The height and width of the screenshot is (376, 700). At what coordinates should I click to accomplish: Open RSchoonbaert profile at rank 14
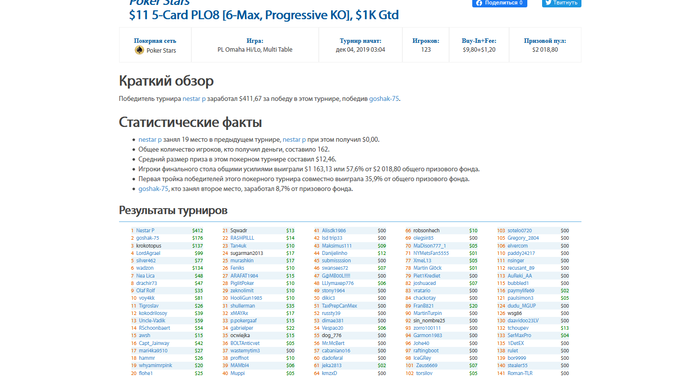point(154,328)
